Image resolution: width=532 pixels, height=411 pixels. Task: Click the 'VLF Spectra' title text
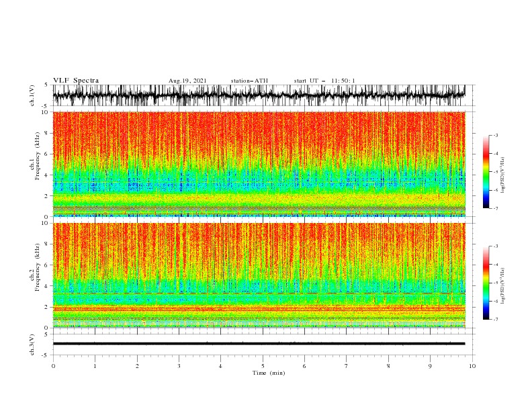point(76,81)
